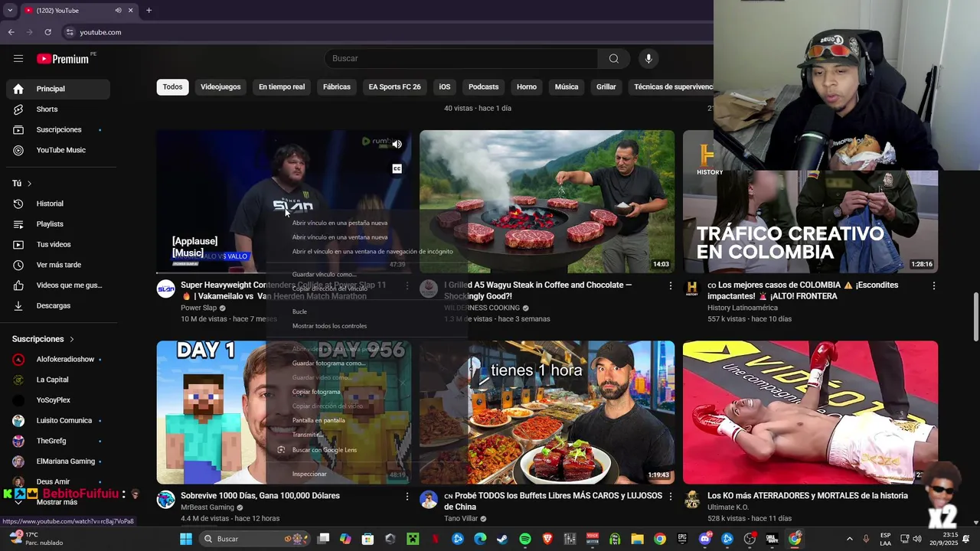Image resolution: width=980 pixels, height=551 pixels.
Task: Reload the YouTube page
Action: [x=47, y=32]
